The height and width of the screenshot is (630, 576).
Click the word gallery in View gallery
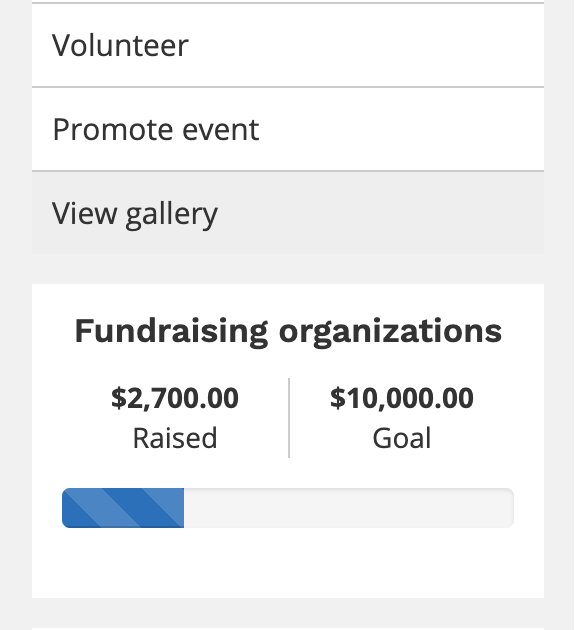[x=172, y=215]
